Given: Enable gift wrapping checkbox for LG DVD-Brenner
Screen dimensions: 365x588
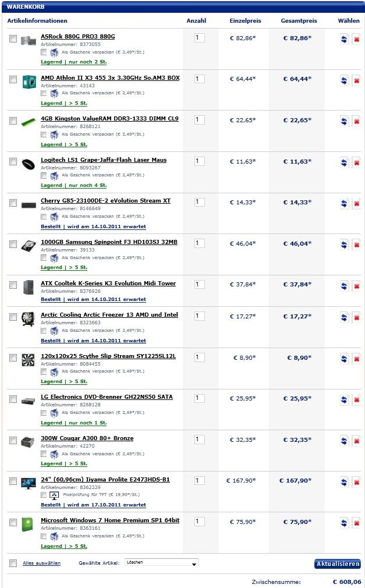Looking at the screenshot, I should tap(44, 413).
